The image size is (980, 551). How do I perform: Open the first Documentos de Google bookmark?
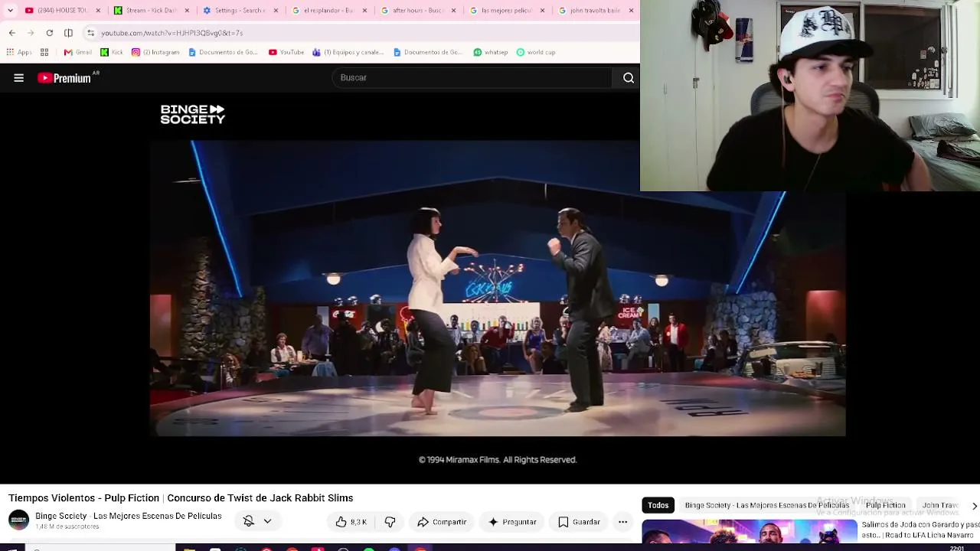224,53
